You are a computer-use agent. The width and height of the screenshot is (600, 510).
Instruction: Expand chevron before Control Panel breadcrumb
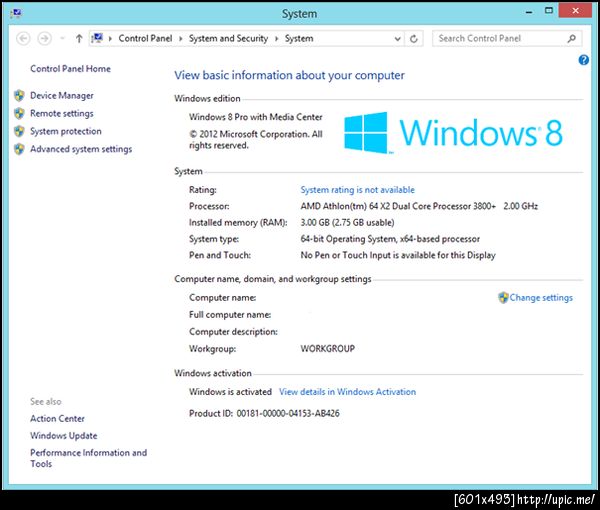[x=110, y=39]
